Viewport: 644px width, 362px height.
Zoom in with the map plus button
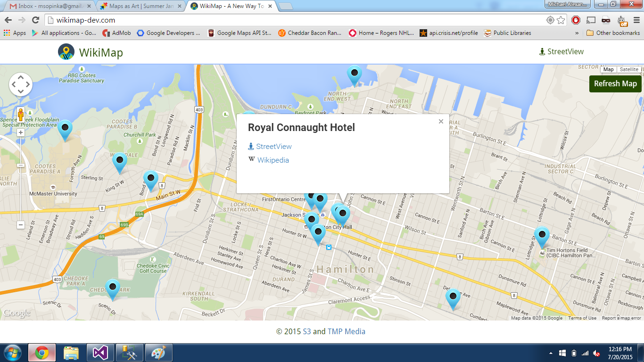[21, 132]
